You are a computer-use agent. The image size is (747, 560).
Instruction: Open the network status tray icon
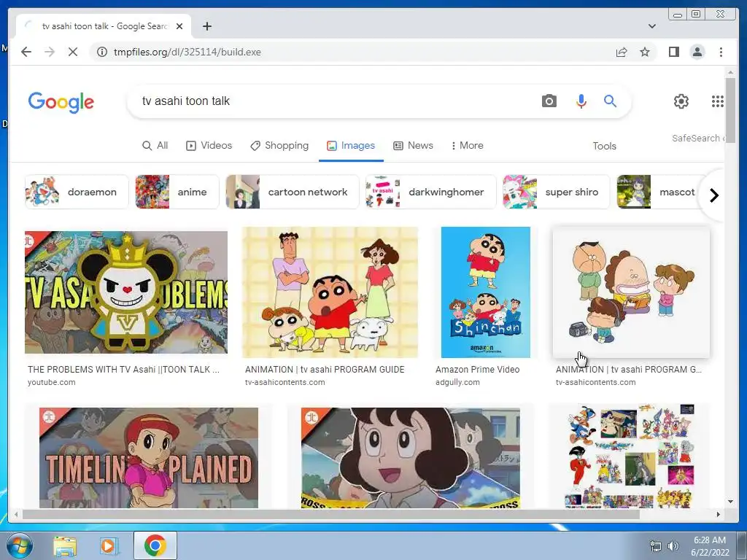(x=656, y=546)
